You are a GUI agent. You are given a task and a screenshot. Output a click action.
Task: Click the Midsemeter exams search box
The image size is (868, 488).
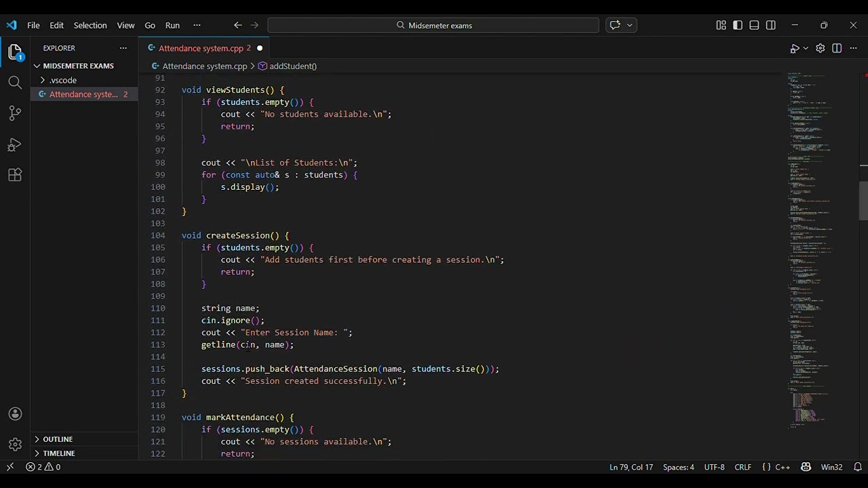[x=433, y=25]
